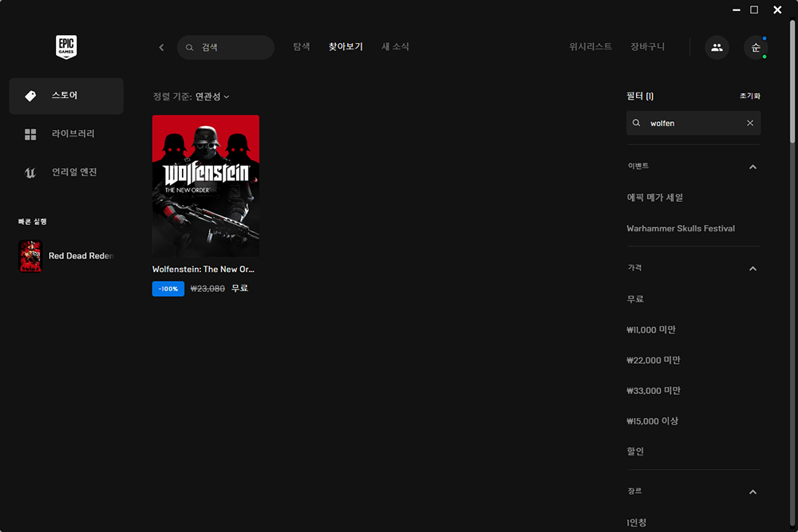Viewport: 798px width, 532px height.
Task: Reset filters with the 초기화 button
Action: click(x=749, y=97)
